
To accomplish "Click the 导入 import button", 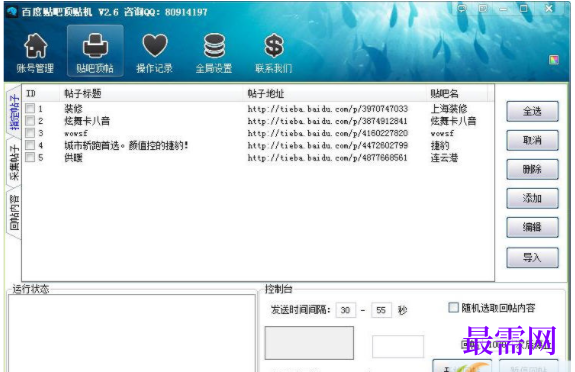I will [532, 258].
